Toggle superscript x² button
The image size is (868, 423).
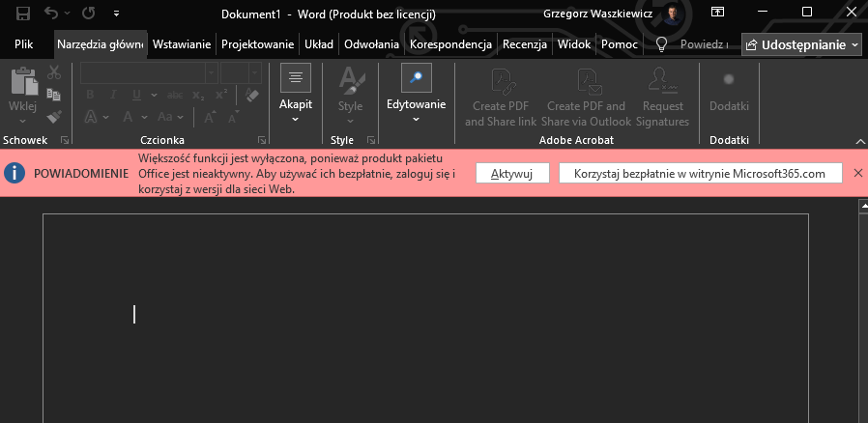coord(221,95)
